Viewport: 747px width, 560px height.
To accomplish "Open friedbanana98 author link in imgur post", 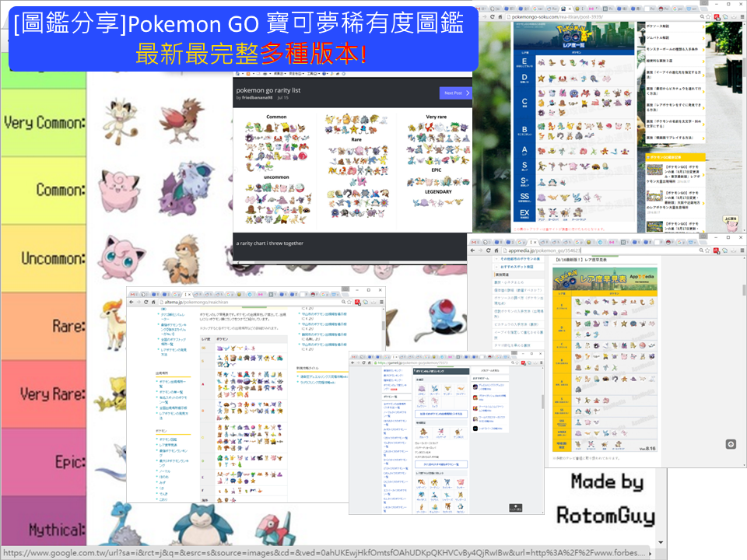I will [257, 98].
